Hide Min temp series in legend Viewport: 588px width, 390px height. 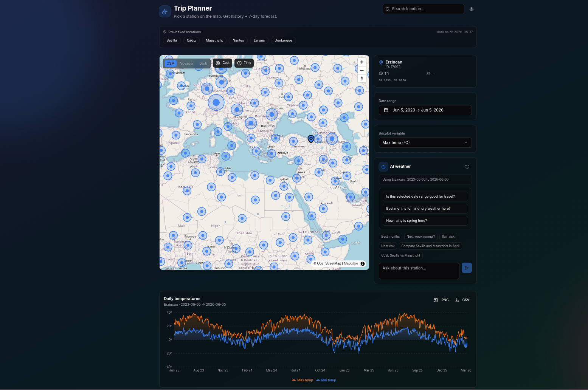pyautogui.click(x=326, y=380)
